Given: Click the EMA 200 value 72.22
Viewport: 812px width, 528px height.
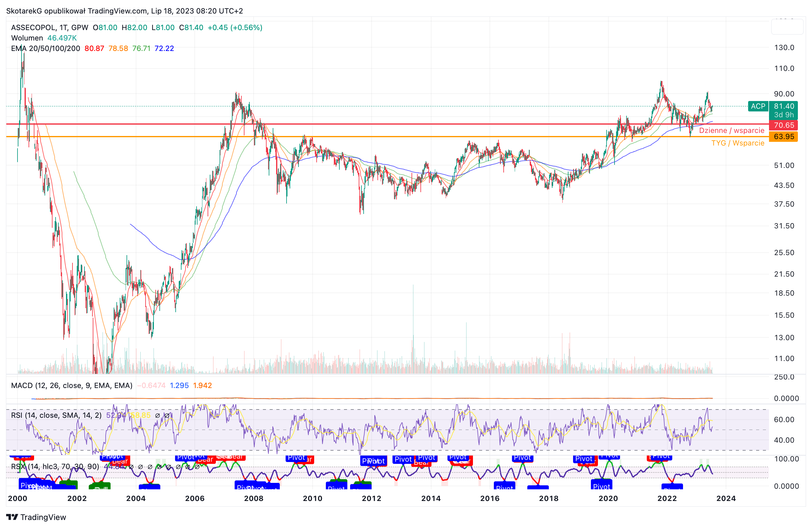Looking at the screenshot, I should pos(164,49).
